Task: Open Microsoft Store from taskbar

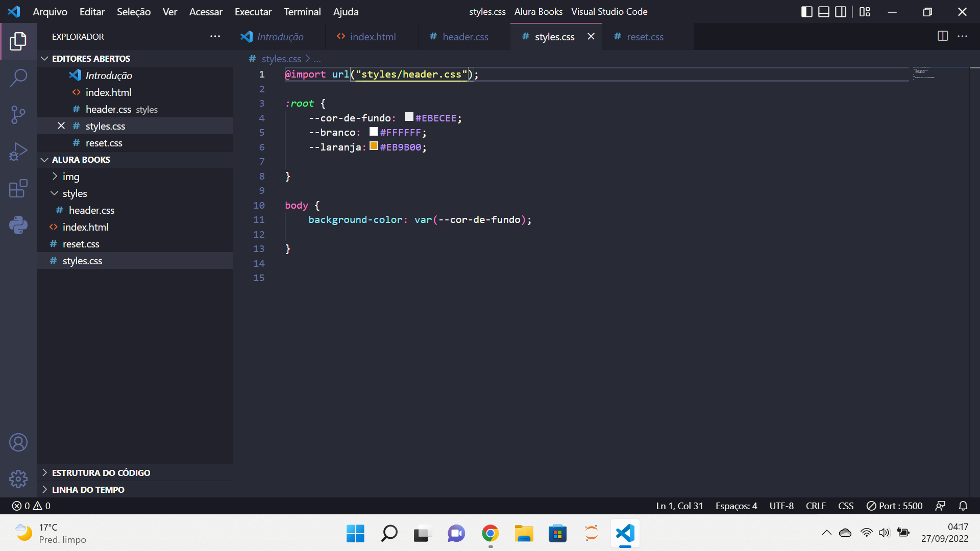Action: [557, 533]
